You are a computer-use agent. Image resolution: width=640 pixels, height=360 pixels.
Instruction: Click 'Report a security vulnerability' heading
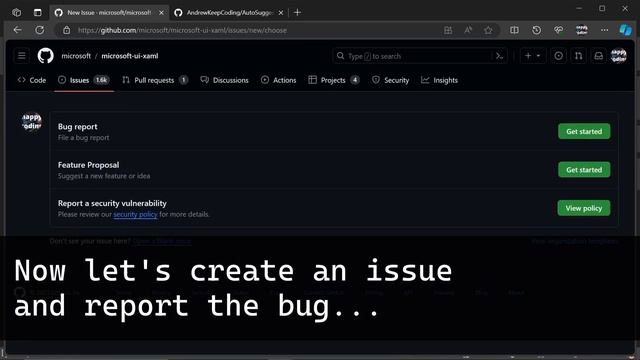click(x=112, y=203)
